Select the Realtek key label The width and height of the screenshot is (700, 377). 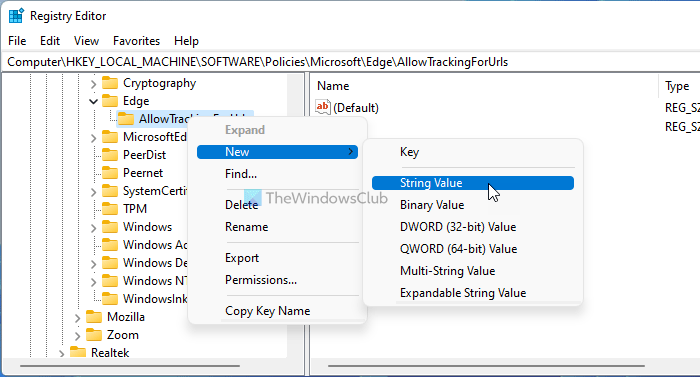click(110, 353)
